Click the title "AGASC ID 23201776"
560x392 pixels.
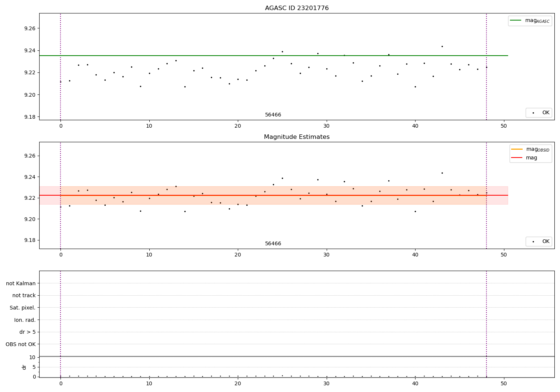pyautogui.click(x=297, y=8)
